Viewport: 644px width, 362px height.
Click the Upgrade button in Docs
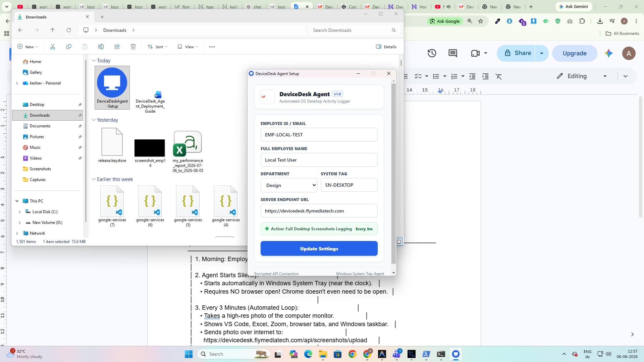pyautogui.click(x=575, y=53)
